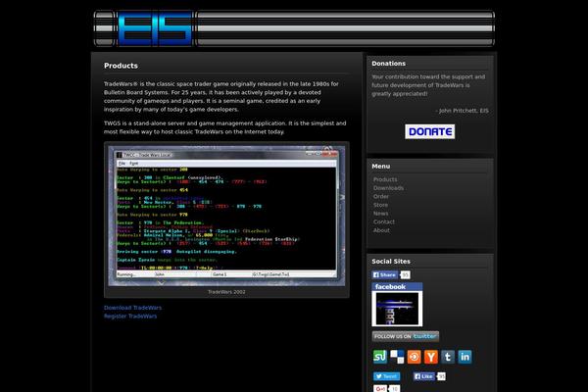Click the Donations panel heading
The width and height of the screenshot is (588, 392).
click(x=388, y=64)
